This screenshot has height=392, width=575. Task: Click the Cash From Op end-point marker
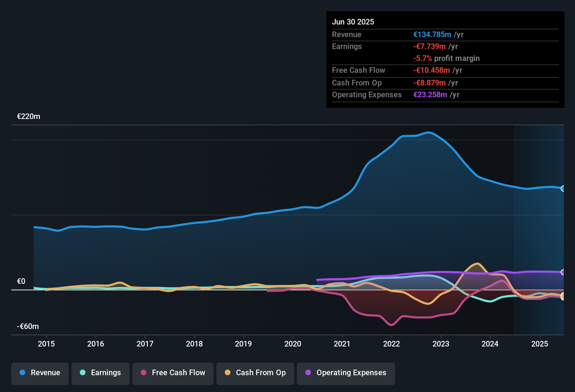[x=563, y=296]
